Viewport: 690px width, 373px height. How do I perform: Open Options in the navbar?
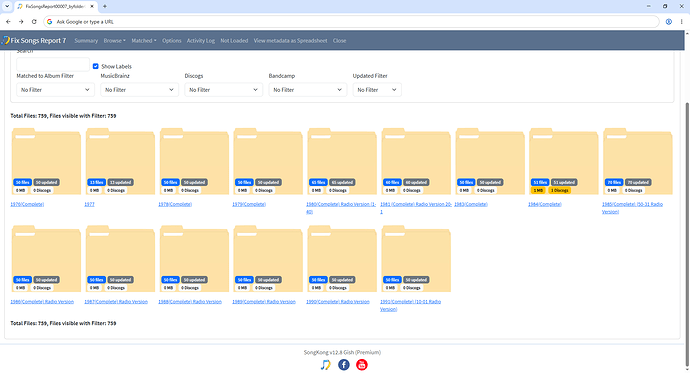point(172,40)
